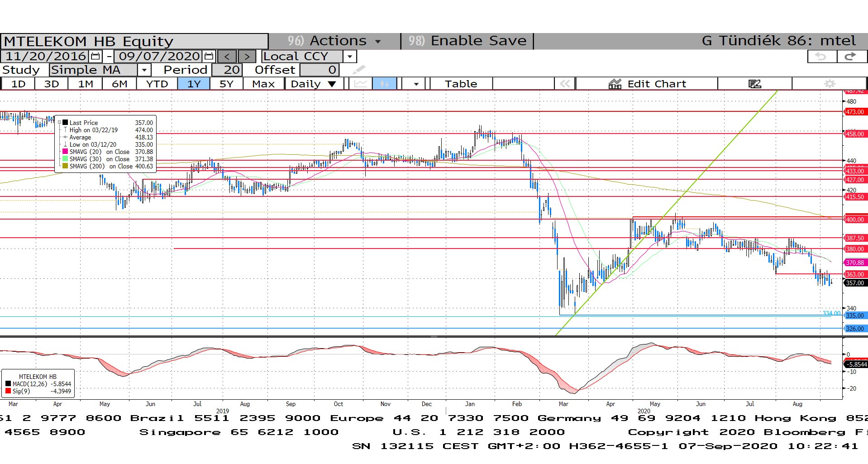This screenshot has width=868, height=464.
Task: Click the G Tündiék 86: mtel title
Action: point(778,41)
